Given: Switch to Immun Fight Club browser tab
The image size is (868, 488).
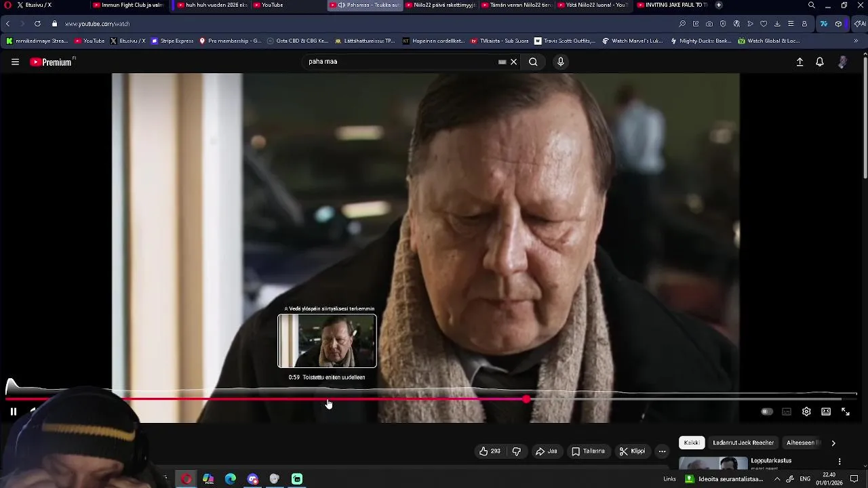Looking at the screenshot, I should tap(129, 5).
